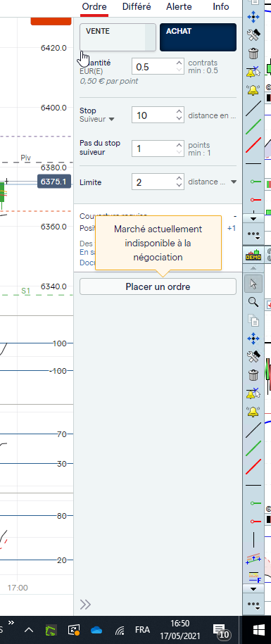Open wrench-and-hammer settings above the DEMO badge
Screen dimensions: 271x644
click(253, 35)
